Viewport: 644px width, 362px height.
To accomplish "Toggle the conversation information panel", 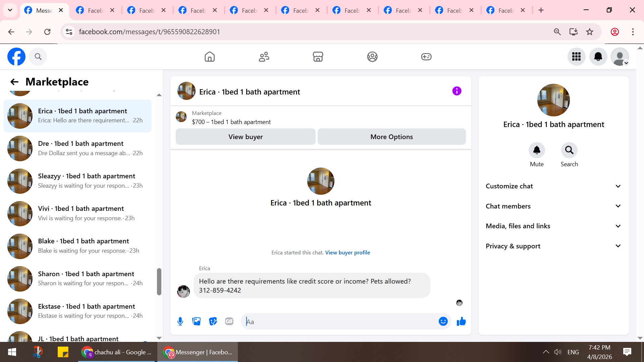I will point(457,91).
